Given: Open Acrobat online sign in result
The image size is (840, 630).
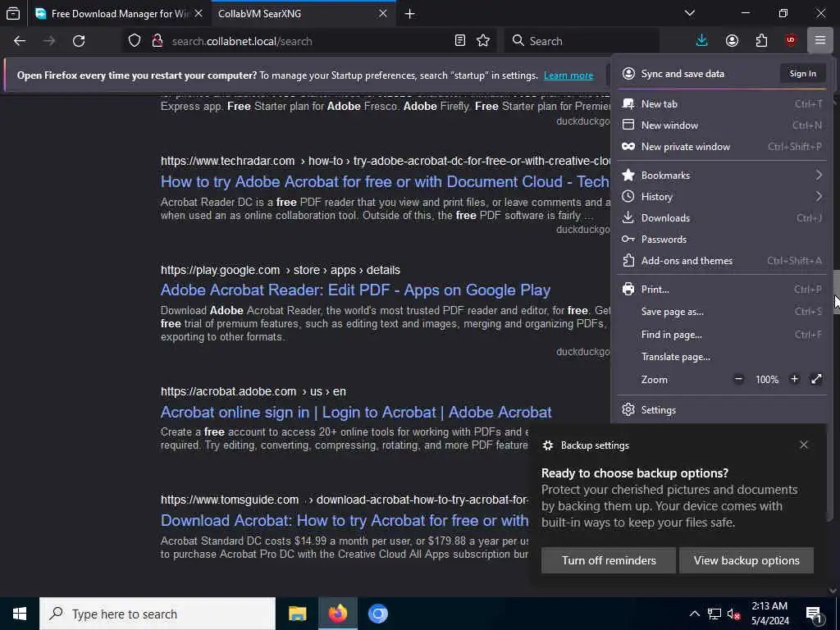Looking at the screenshot, I should coord(356,413).
